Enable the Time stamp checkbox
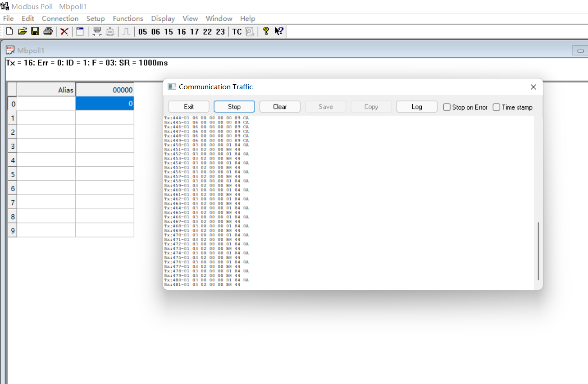 (497, 107)
